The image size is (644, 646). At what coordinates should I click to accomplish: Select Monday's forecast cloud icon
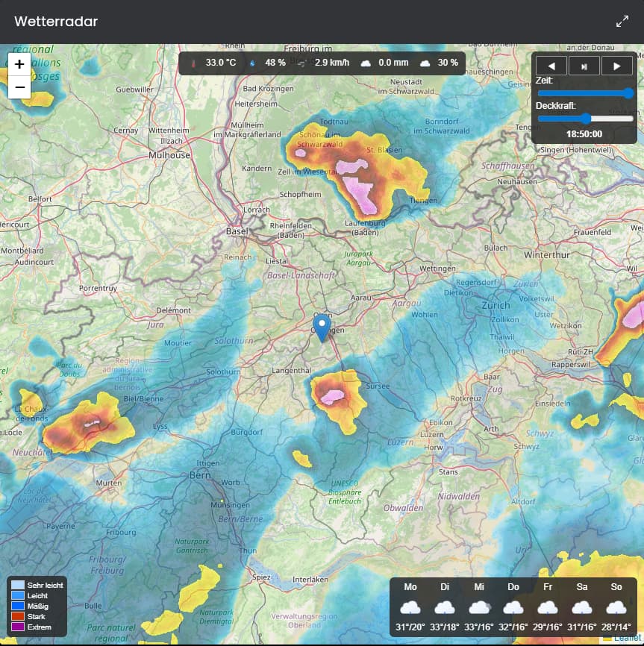pyautogui.click(x=410, y=607)
